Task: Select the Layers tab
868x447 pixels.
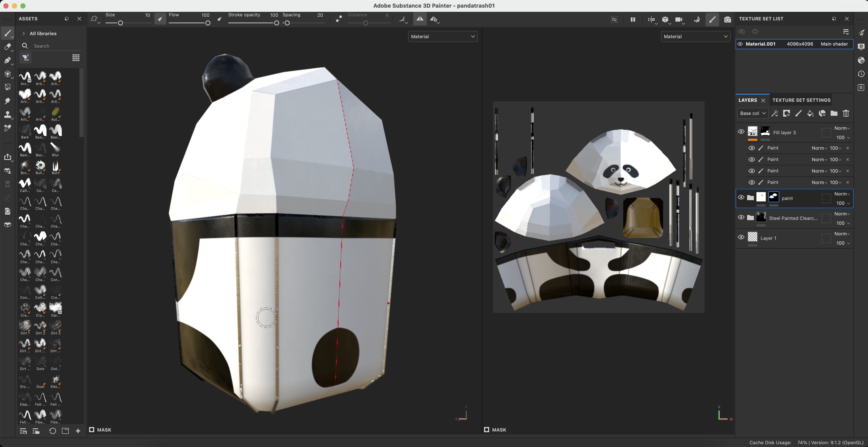Action: tap(748, 100)
